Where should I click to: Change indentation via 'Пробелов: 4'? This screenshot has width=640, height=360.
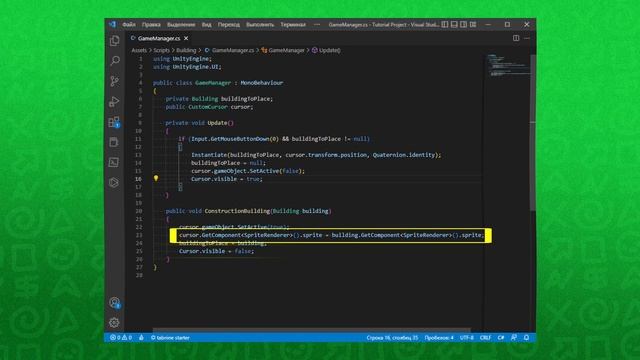(x=439, y=338)
